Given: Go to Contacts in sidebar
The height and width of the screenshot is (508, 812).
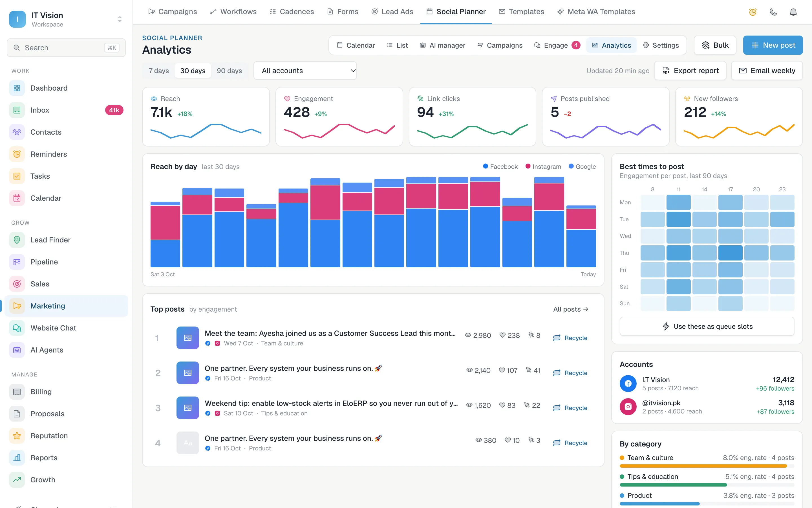Looking at the screenshot, I should [x=66, y=132].
